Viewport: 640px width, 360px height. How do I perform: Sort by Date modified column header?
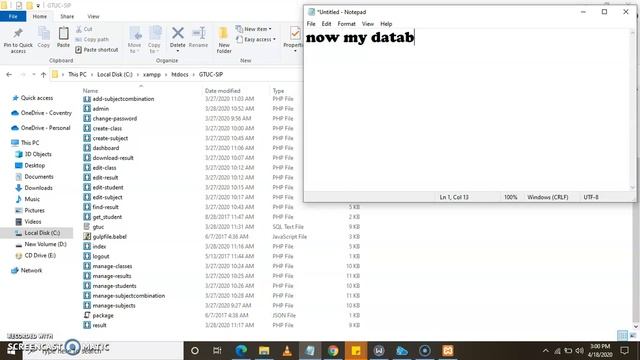[x=222, y=91]
